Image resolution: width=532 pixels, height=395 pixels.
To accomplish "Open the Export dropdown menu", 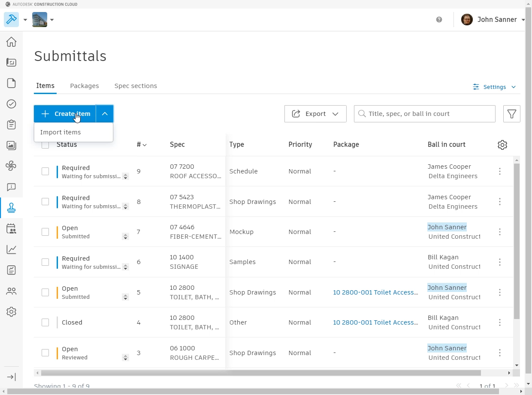I will pos(315,114).
